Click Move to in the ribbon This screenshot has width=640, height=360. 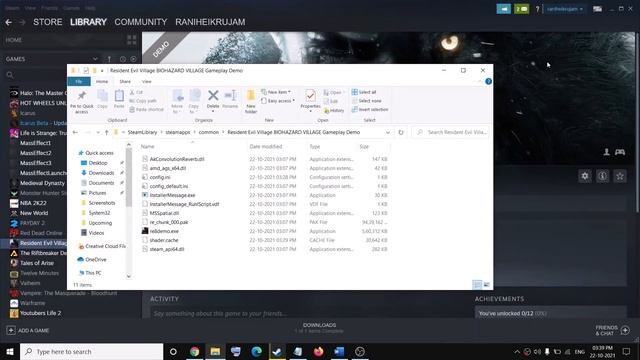pyautogui.click(x=177, y=101)
